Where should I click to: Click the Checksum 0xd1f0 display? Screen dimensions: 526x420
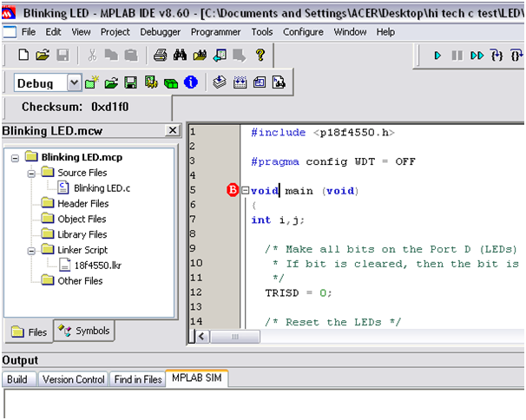(x=76, y=107)
